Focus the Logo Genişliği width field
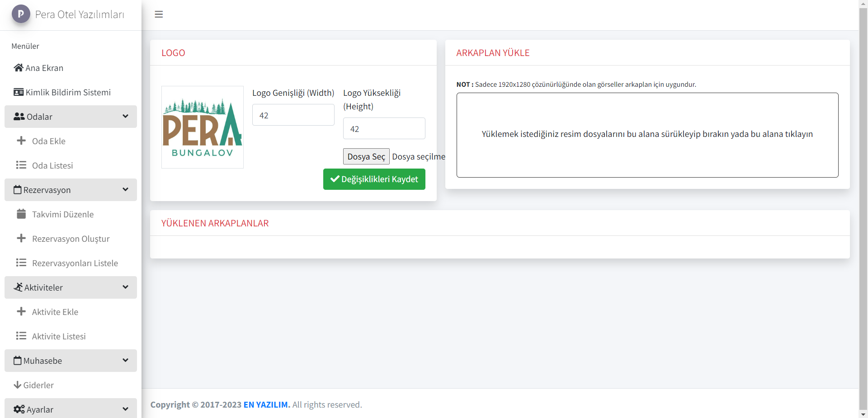 point(293,115)
